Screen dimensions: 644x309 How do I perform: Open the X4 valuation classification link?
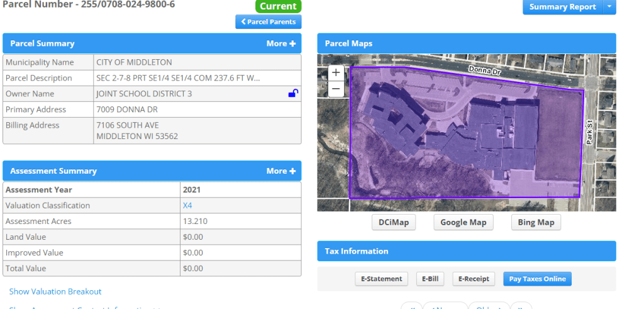click(x=187, y=205)
